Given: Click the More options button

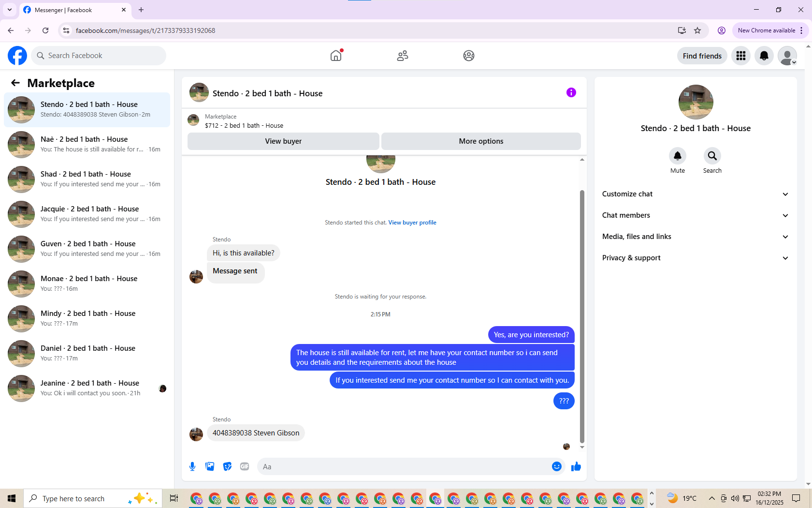Looking at the screenshot, I should (481, 141).
